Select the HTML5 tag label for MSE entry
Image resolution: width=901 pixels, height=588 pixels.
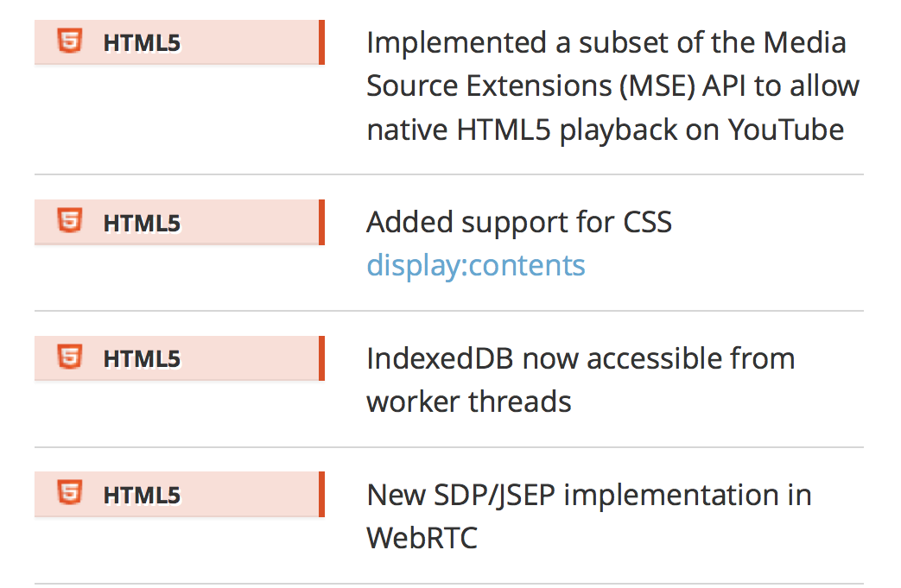click(142, 42)
